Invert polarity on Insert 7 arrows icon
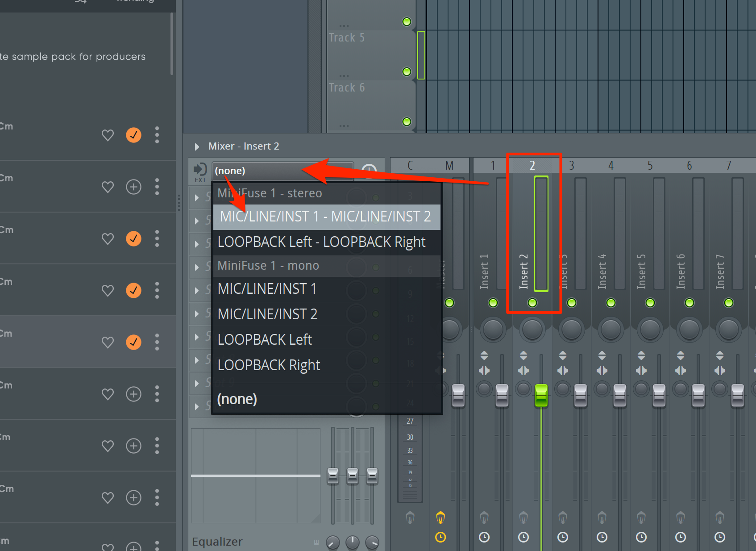 [x=720, y=355]
